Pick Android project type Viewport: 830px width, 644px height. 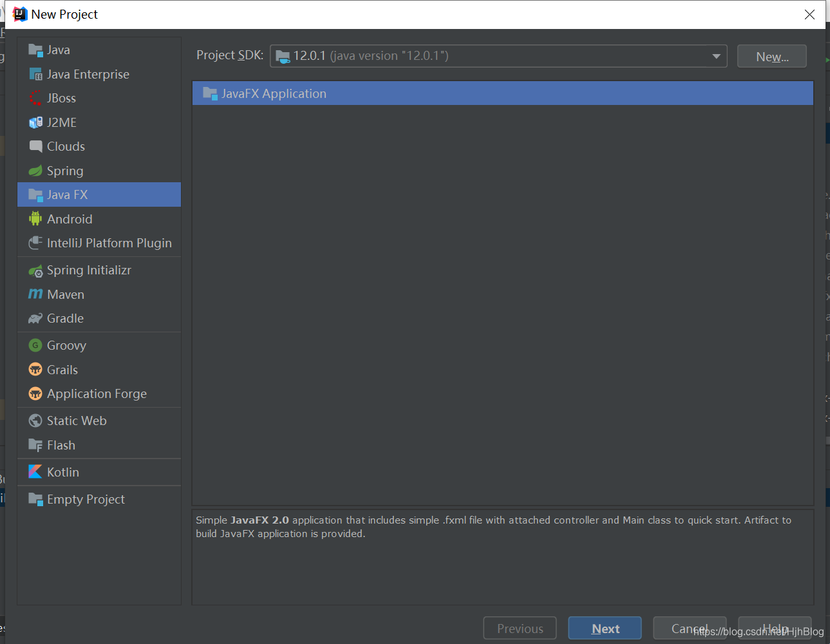point(99,219)
